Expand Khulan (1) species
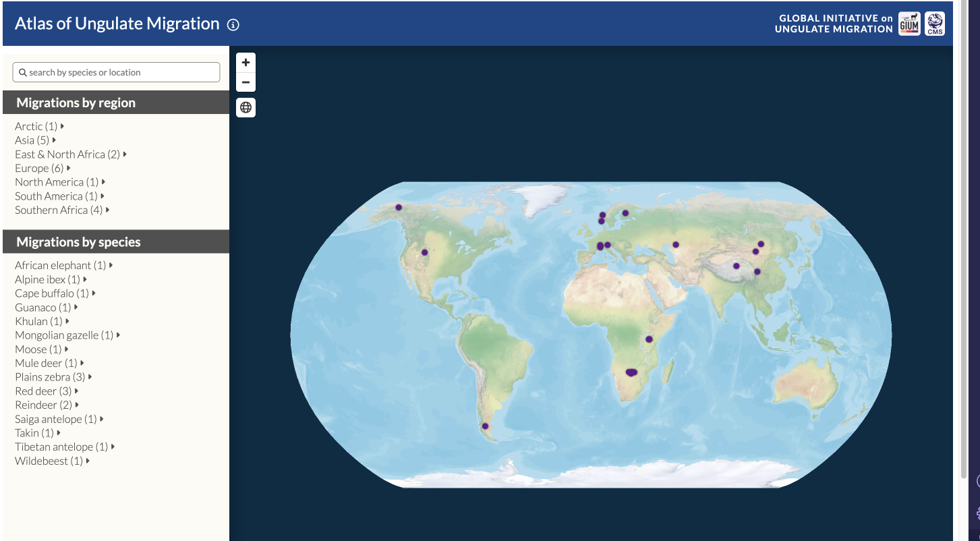This screenshot has width=980, height=541. click(42, 321)
